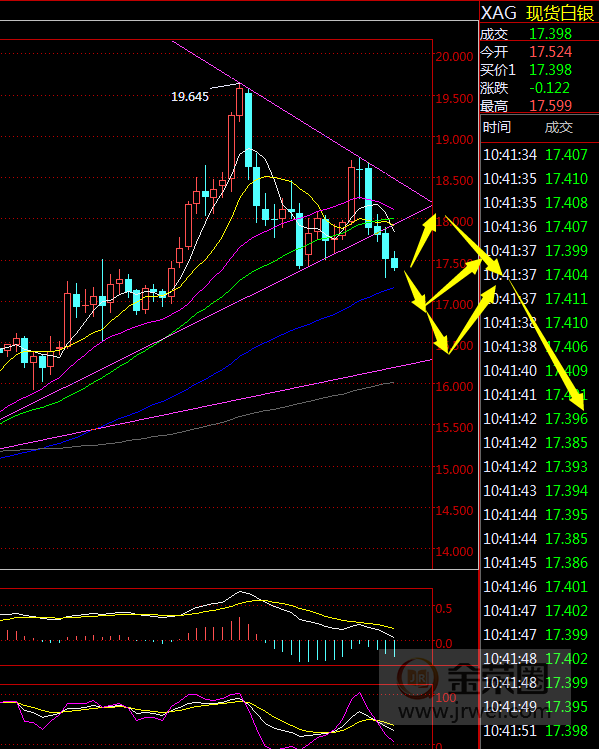Click trade price 17.401
The height and width of the screenshot is (749, 599).
(567, 587)
